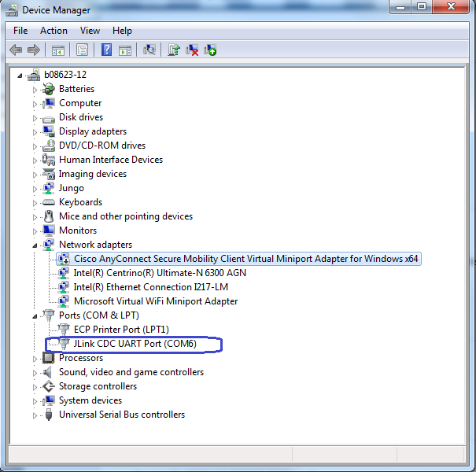
Task: Expand the Batteries node
Action: click(x=35, y=90)
